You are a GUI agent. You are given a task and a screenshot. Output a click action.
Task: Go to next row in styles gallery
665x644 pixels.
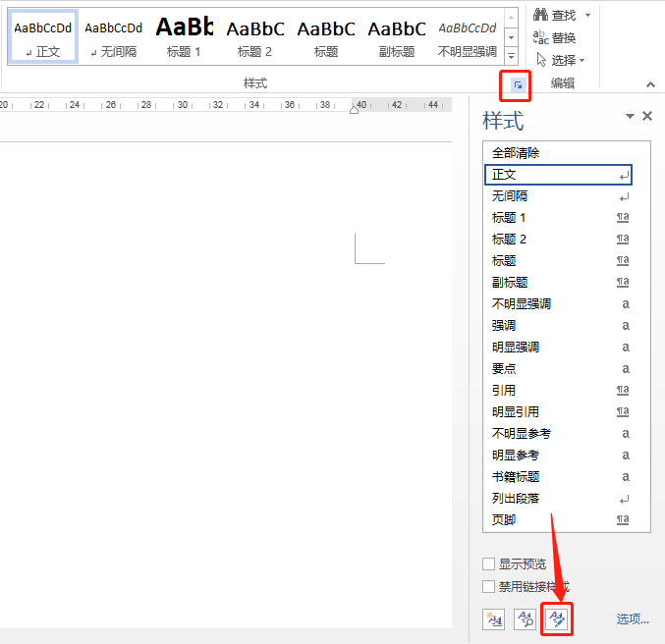(x=512, y=37)
